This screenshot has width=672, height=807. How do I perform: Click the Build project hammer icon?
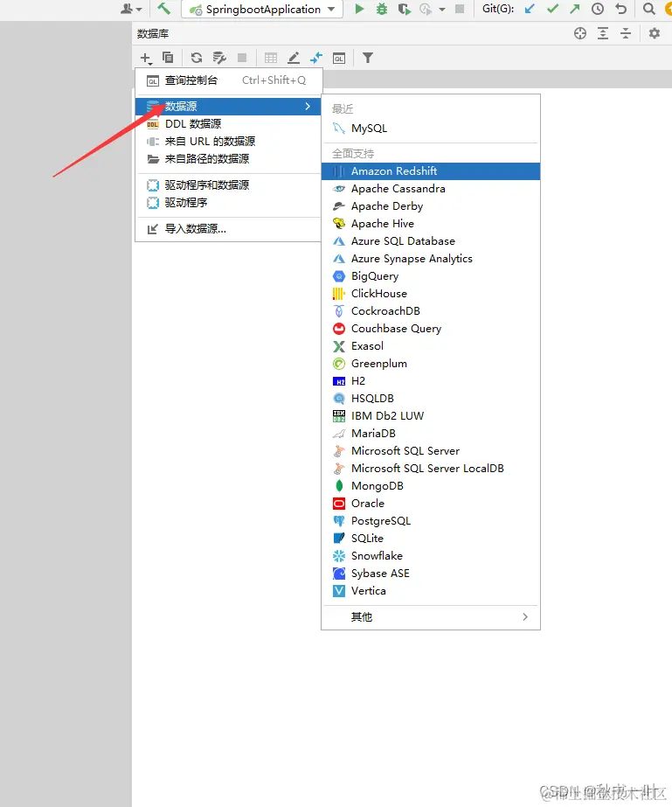[163, 9]
